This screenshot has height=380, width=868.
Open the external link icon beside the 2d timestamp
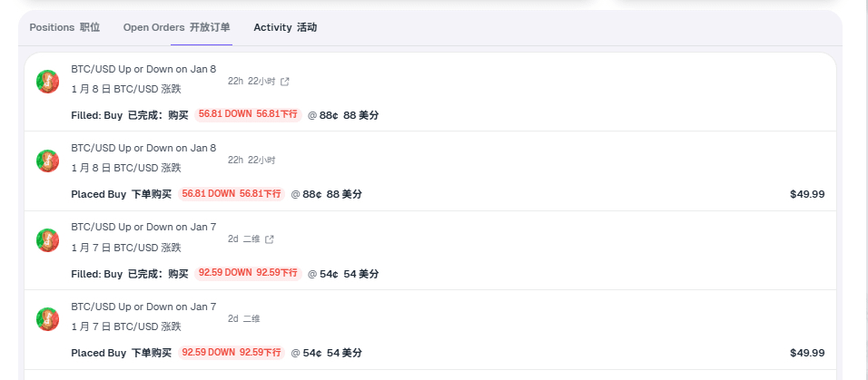(x=269, y=239)
